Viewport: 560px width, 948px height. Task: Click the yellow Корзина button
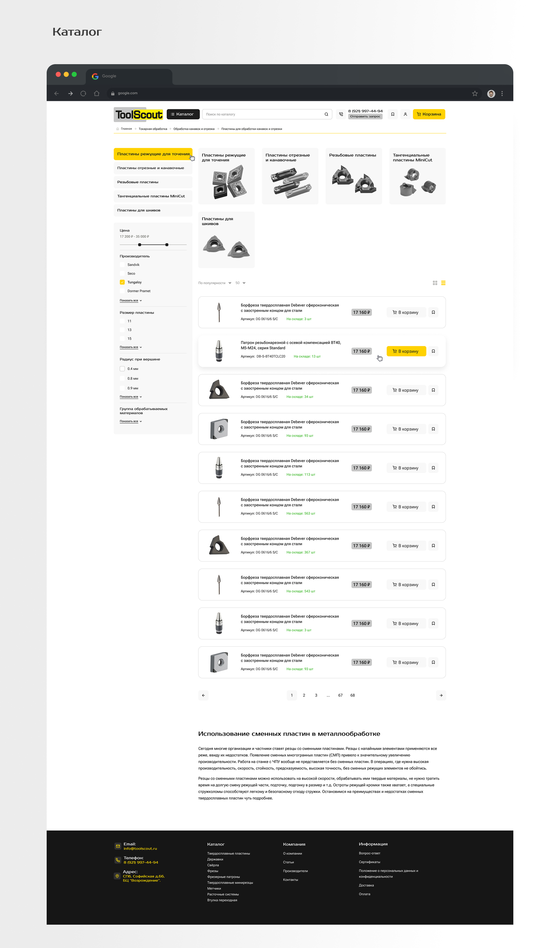429,114
